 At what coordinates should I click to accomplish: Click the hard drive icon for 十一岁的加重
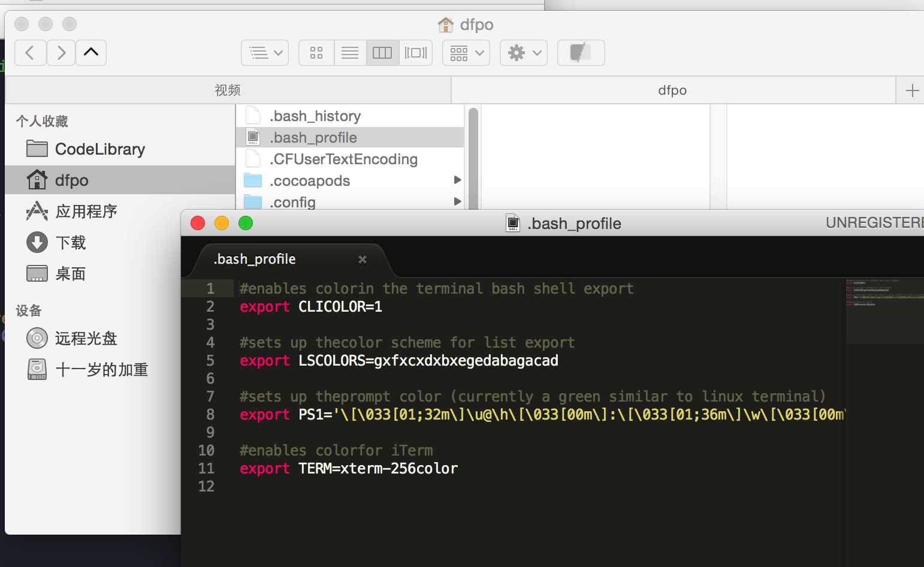click(x=37, y=369)
